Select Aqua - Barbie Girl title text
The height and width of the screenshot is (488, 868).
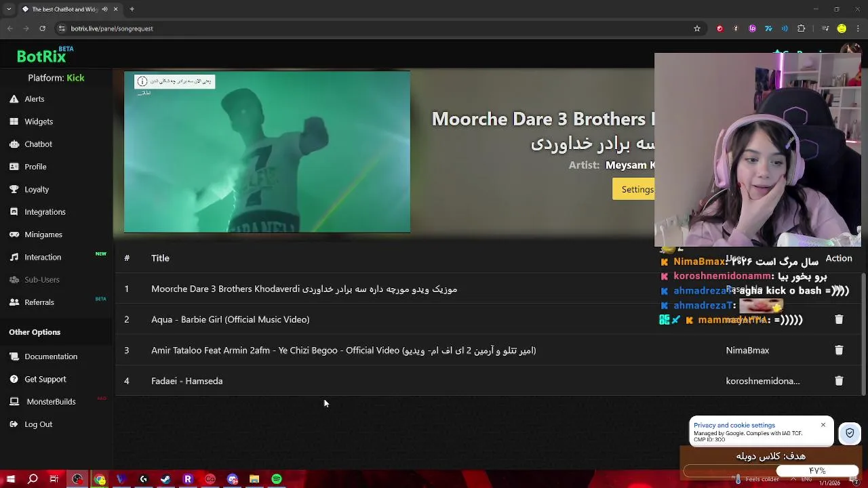point(230,319)
